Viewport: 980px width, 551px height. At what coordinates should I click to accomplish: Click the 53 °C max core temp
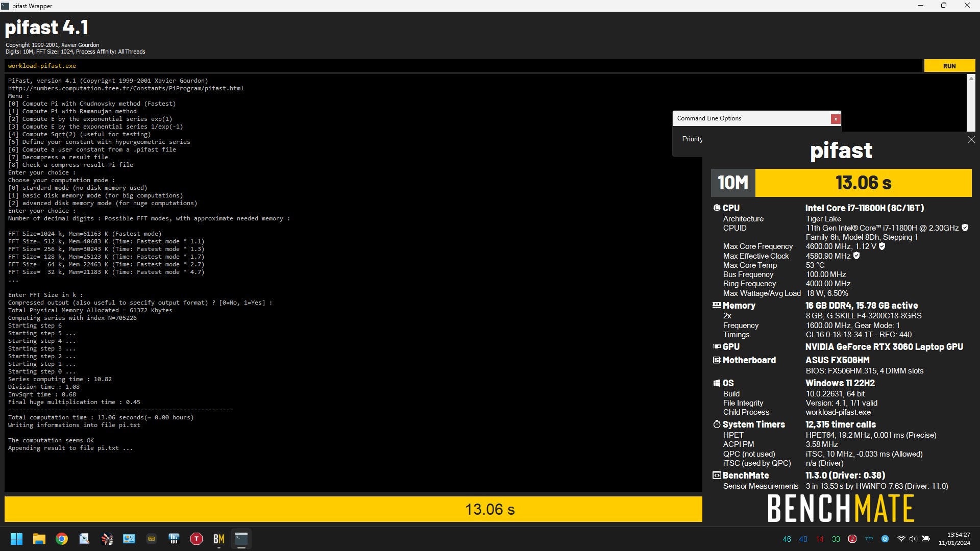point(815,265)
